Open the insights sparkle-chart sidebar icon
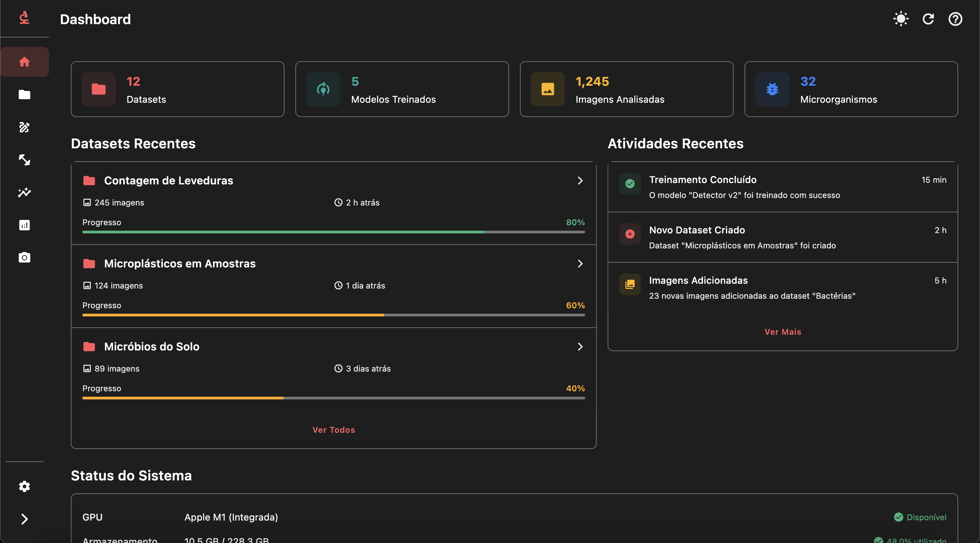980x543 pixels. (24, 193)
